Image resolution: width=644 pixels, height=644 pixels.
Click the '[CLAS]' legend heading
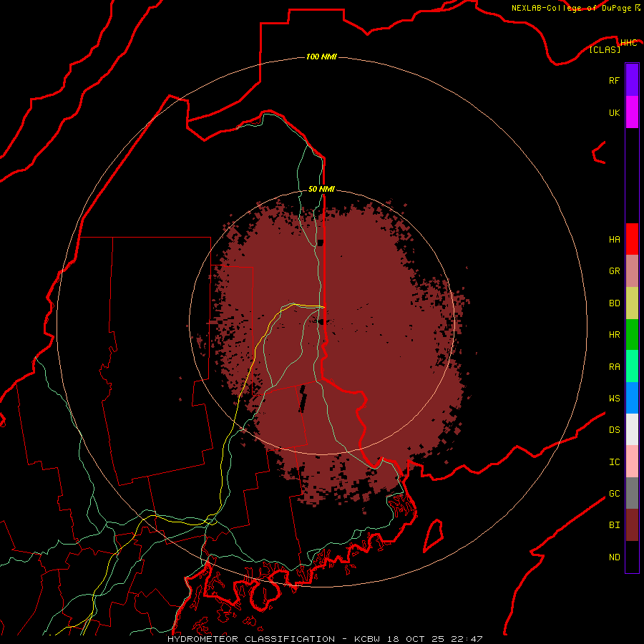(x=605, y=49)
